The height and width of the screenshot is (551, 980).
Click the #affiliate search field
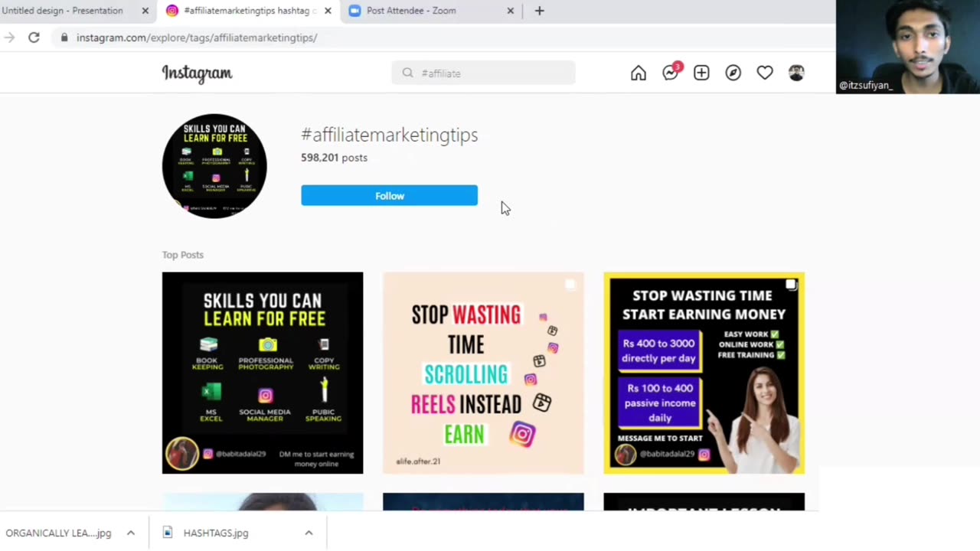[483, 73]
